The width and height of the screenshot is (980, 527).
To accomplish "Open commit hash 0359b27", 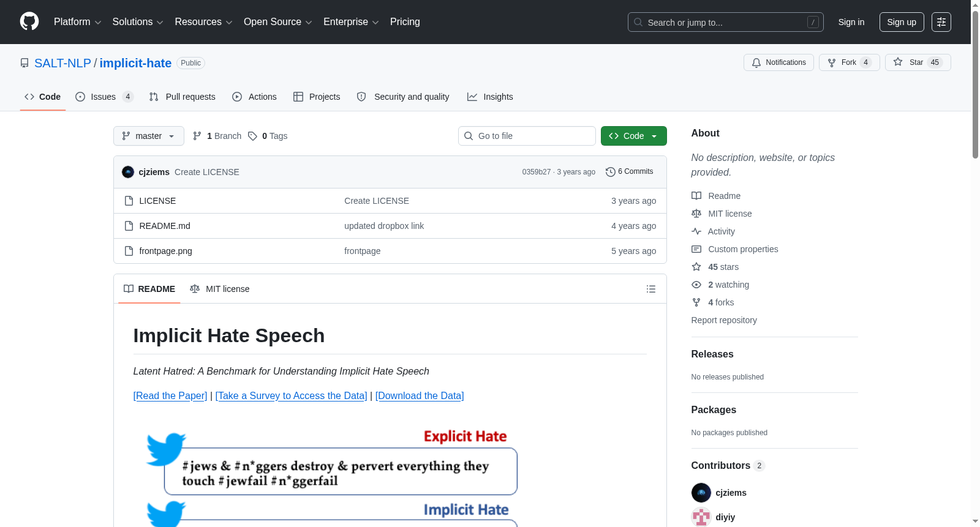I will point(537,172).
